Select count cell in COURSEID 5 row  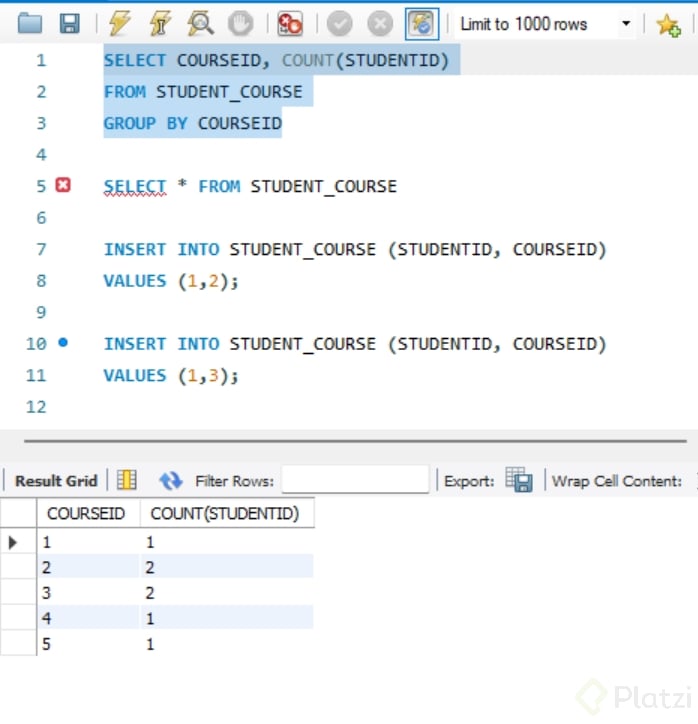coord(227,644)
